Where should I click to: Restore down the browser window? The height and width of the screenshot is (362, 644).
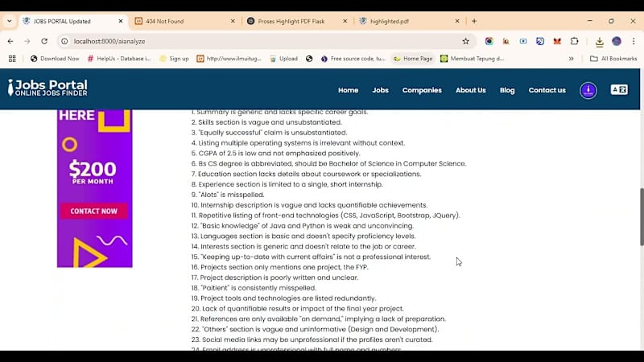coord(612,21)
